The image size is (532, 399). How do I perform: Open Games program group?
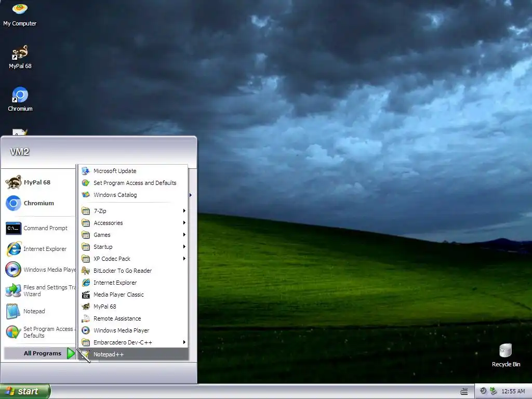point(134,234)
